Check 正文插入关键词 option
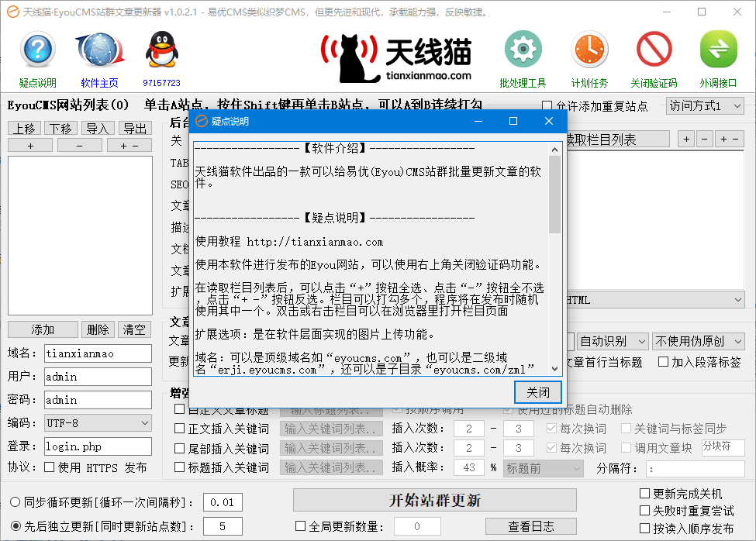 (179, 429)
